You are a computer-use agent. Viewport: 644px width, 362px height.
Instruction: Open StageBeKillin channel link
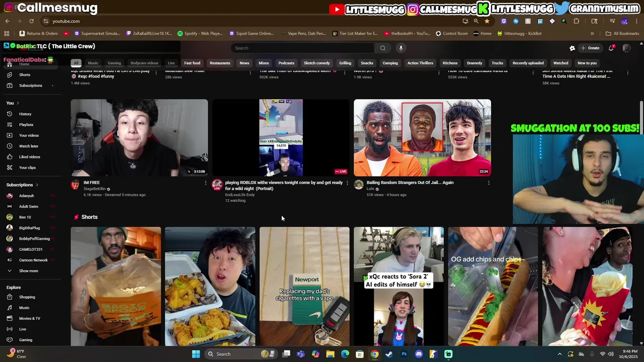pyautogui.click(x=95, y=189)
